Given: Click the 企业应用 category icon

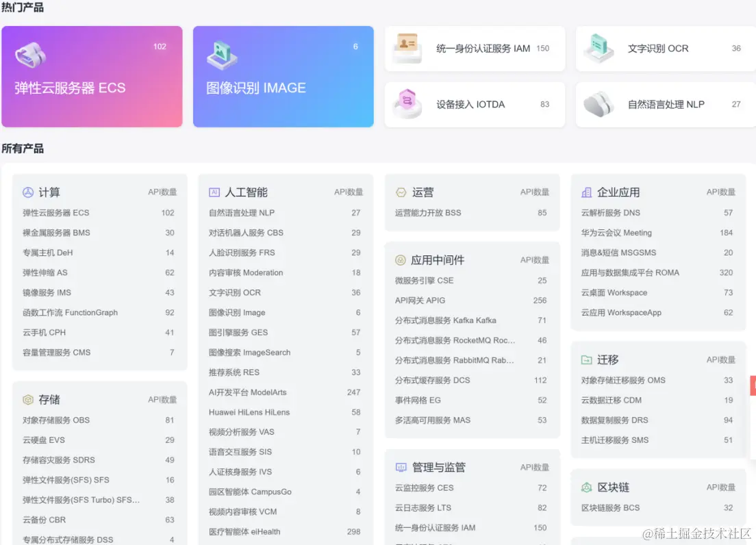Looking at the screenshot, I should [586, 192].
